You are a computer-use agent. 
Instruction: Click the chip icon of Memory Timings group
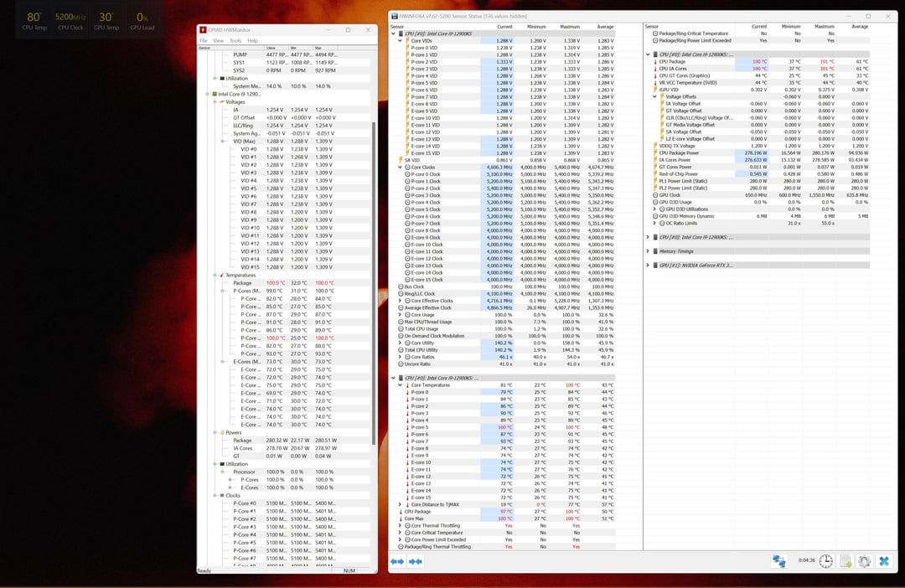tap(655, 251)
